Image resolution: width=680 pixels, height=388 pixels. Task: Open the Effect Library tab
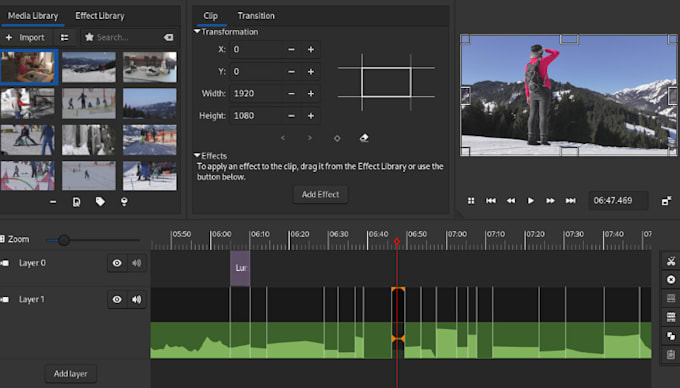(x=100, y=16)
